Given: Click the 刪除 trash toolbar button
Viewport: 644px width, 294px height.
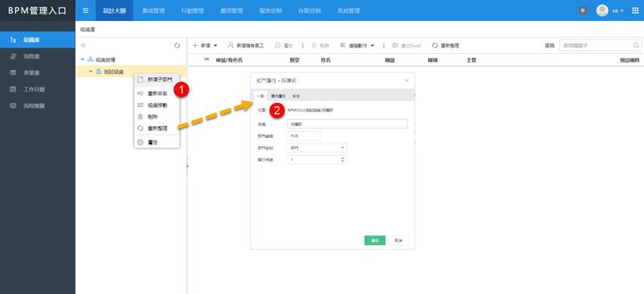Looking at the screenshot, I should click(320, 46).
